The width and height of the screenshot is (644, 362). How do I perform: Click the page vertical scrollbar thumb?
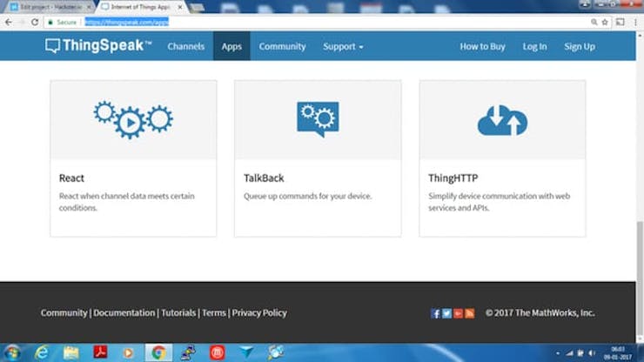(x=640, y=278)
